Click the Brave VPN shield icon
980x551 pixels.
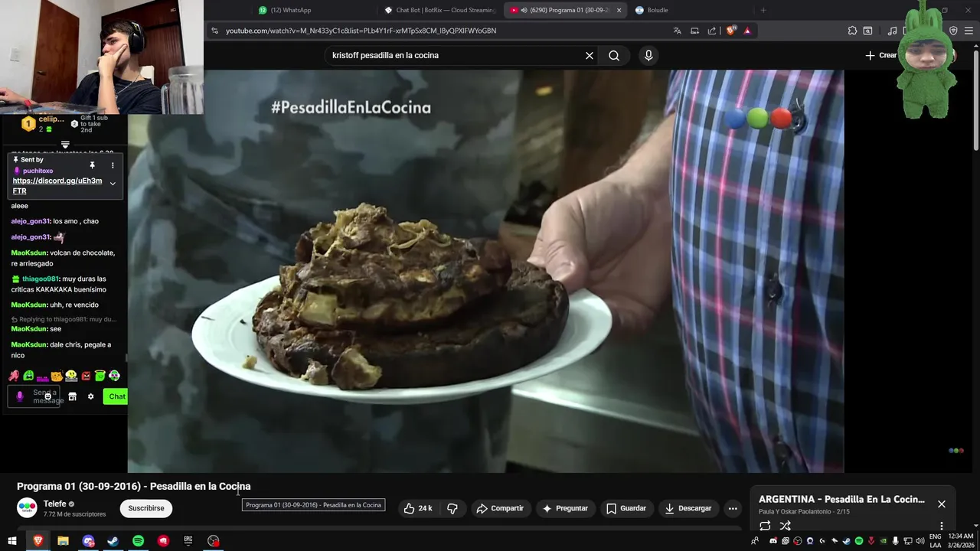953,31
